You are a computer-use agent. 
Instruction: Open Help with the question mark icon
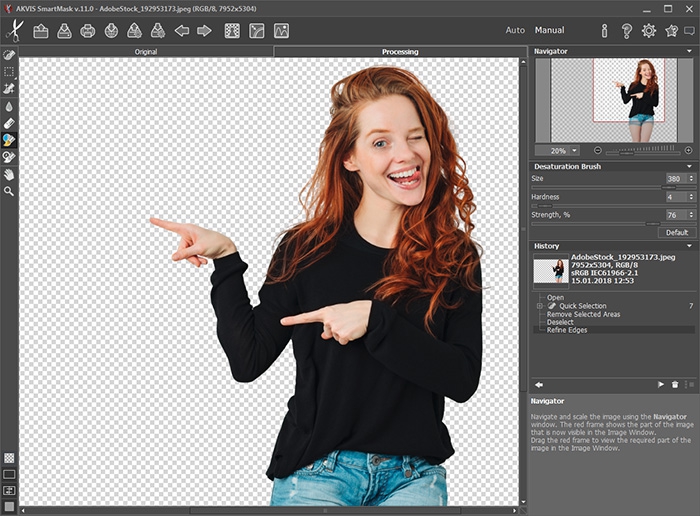(627, 31)
